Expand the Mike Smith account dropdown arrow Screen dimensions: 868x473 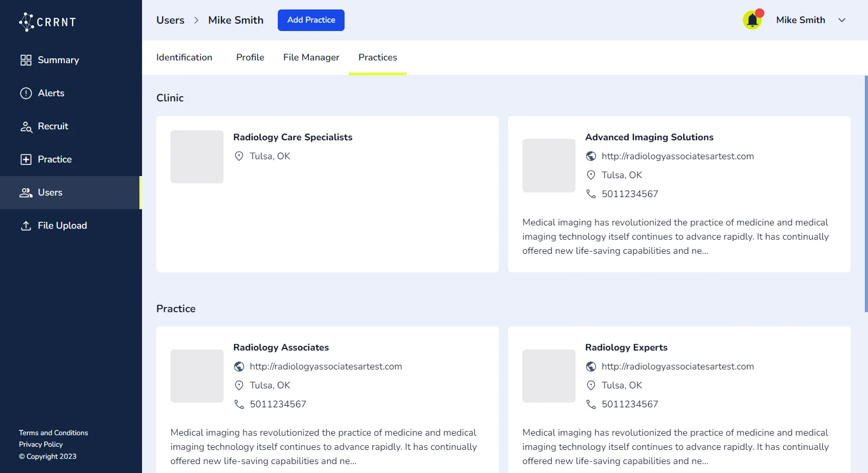click(x=842, y=20)
